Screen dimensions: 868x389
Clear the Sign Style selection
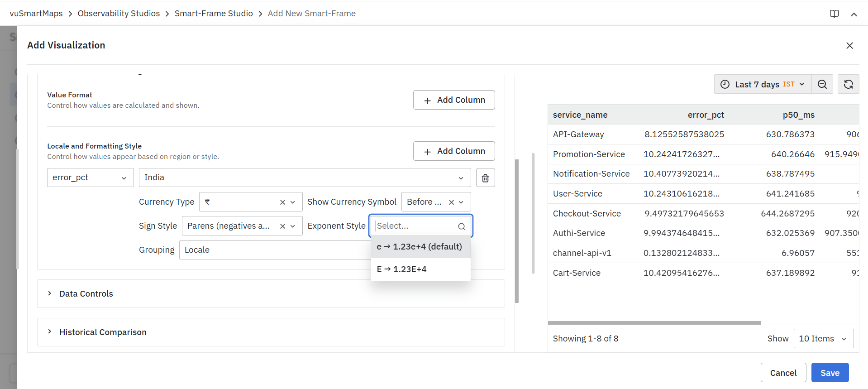(x=282, y=226)
